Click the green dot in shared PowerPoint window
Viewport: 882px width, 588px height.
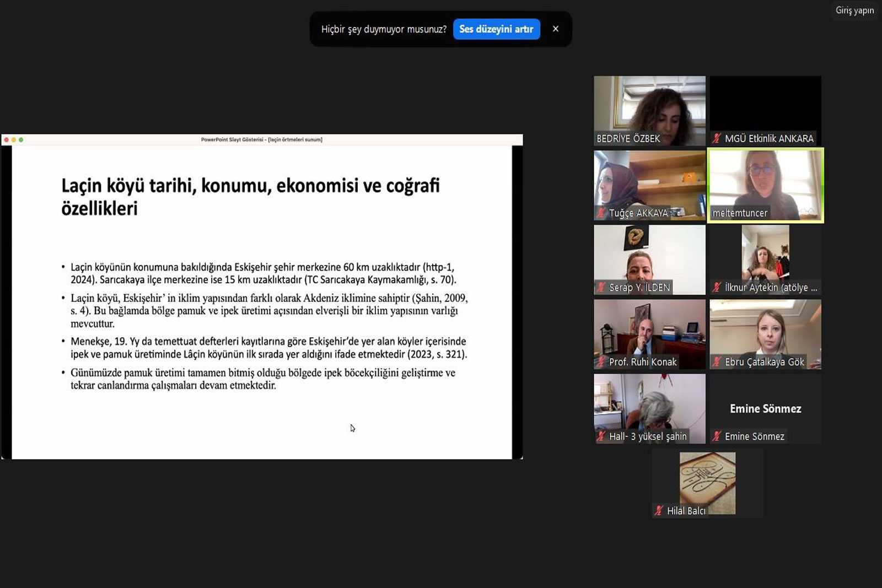click(x=21, y=140)
